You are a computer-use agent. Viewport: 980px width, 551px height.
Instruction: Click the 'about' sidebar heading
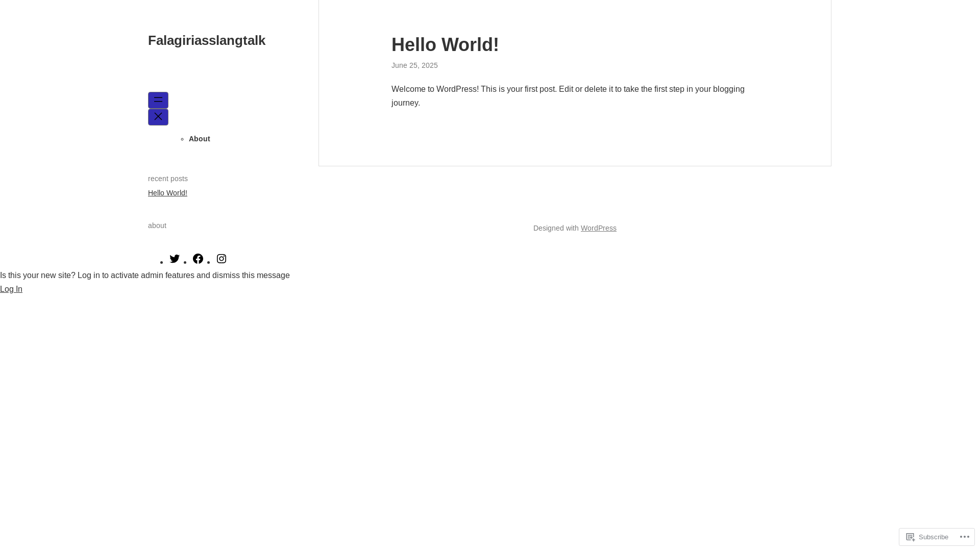[157, 226]
